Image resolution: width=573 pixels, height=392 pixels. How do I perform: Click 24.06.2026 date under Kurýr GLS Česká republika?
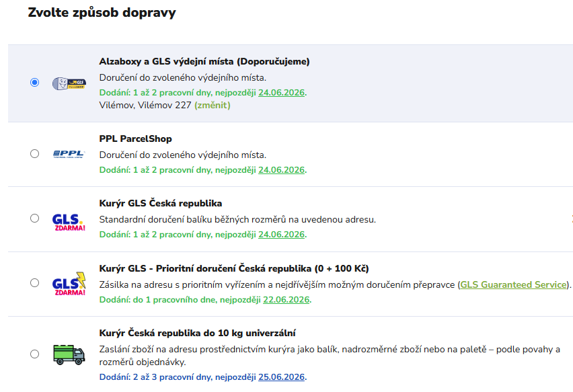tap(281, 235)
